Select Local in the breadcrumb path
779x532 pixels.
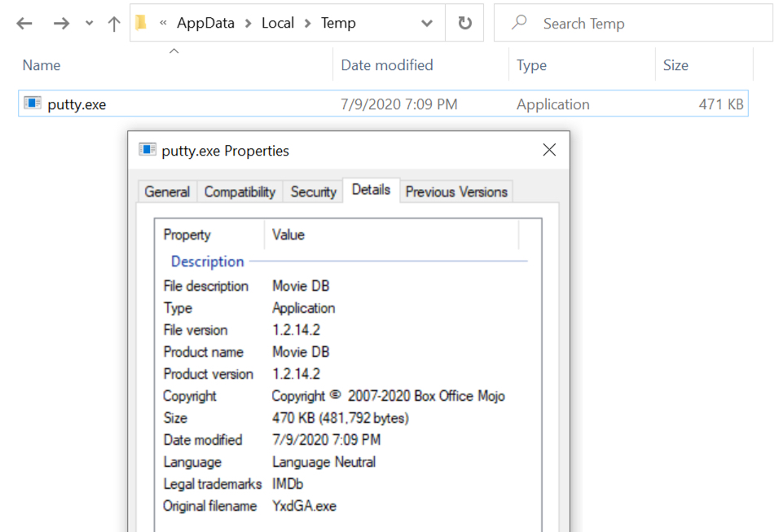pos(278,23)
